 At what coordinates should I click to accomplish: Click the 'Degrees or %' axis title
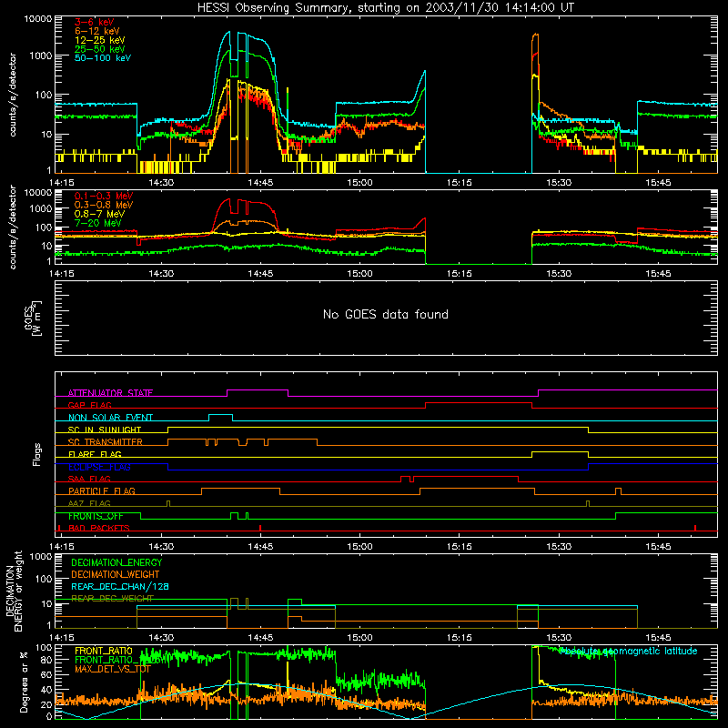[24, 682]
